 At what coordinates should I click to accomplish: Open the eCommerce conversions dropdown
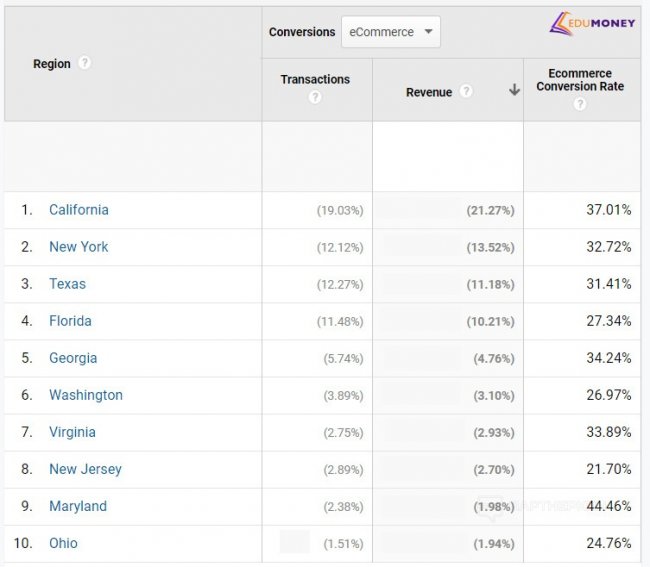point(390,32)
